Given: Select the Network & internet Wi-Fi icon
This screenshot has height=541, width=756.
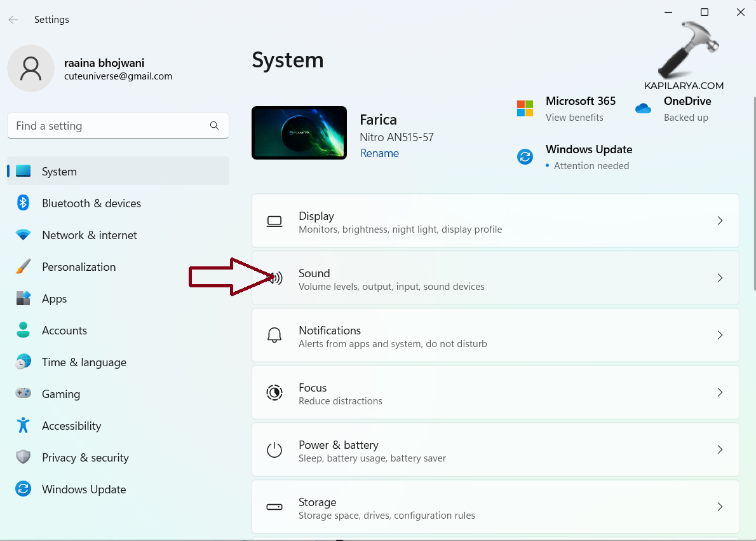Looking at the screenshot, I should tap(24, 235).
